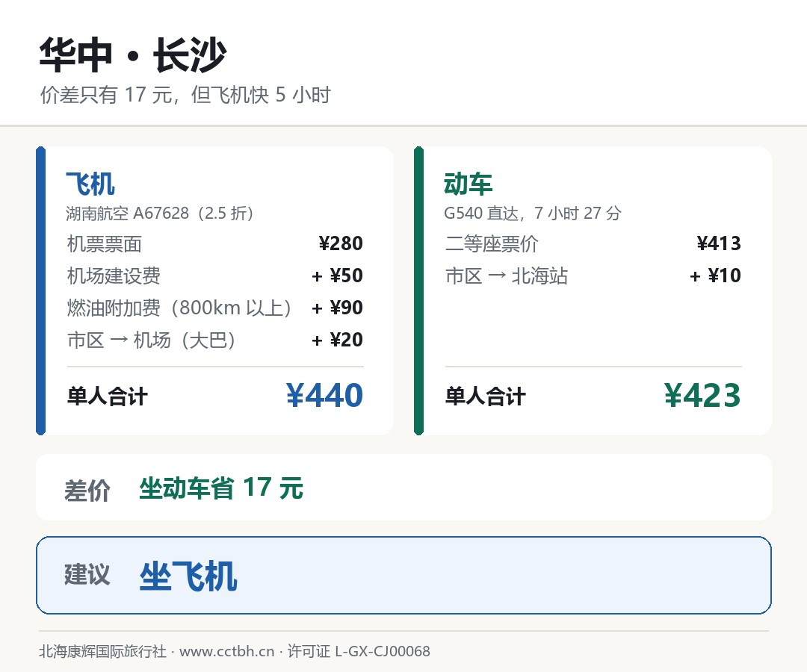Click the 建议 label

(87, 574)
